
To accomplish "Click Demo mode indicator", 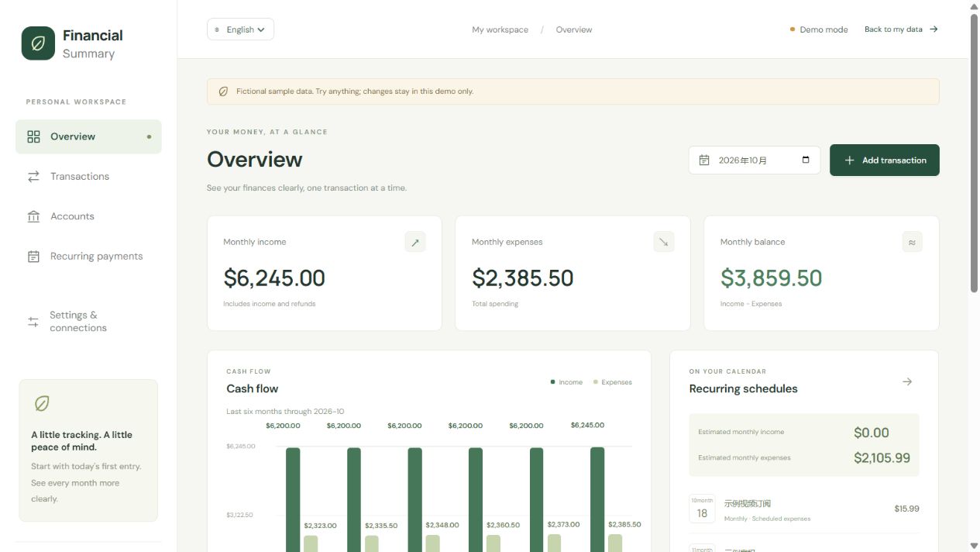I will 819,29.
